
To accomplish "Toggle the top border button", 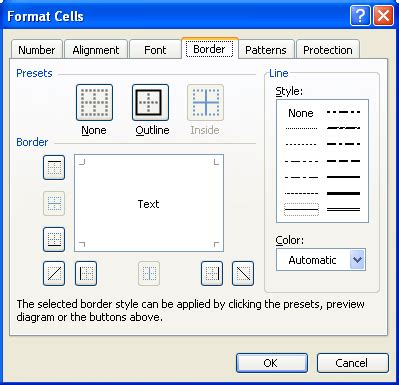I will click(x=54, y=167).
